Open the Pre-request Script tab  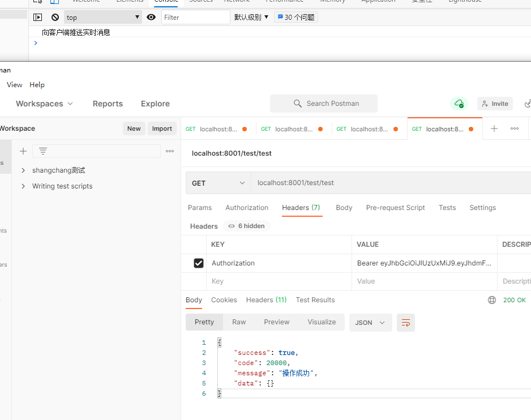click(395, 208)
